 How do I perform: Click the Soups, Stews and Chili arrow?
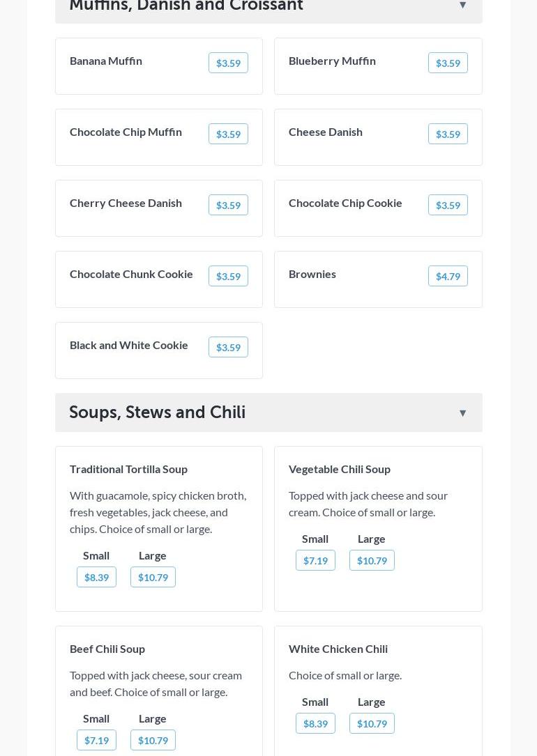click(462, 413)
